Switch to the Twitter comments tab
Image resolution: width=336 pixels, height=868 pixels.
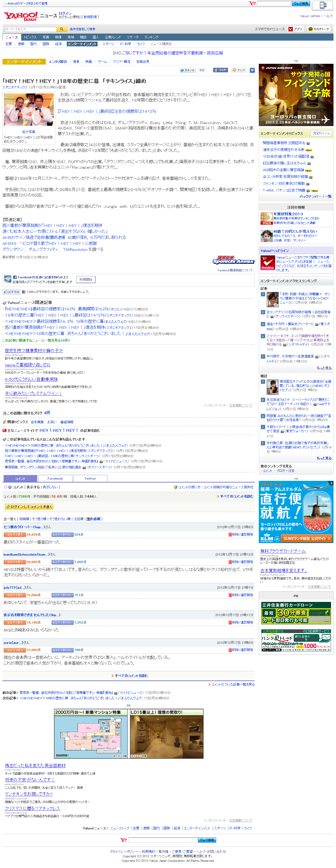pyautogui.click(x=90, y=479)
